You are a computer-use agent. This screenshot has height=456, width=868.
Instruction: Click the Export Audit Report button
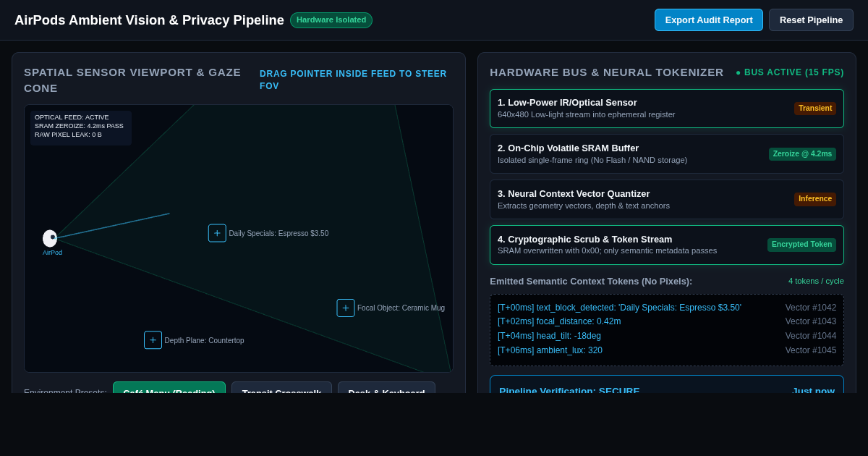click(709, 20)
